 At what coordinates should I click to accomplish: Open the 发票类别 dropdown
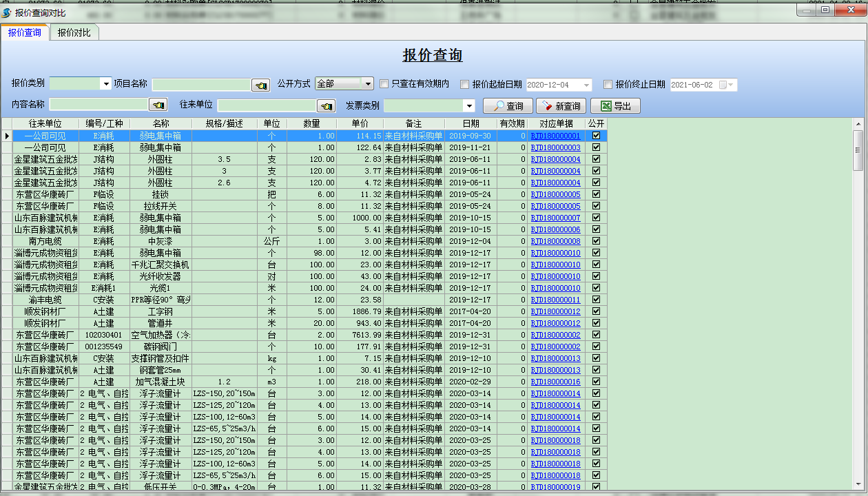469,105
